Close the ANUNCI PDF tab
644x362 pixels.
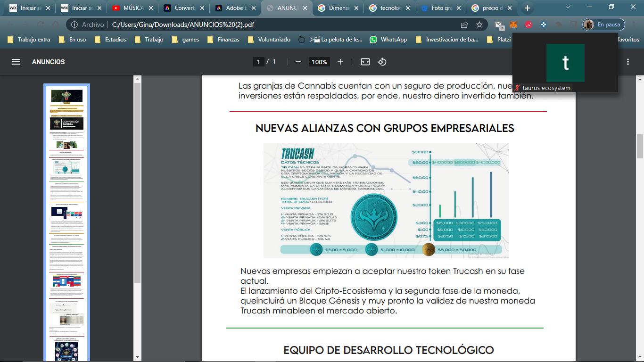coord(304,8)
